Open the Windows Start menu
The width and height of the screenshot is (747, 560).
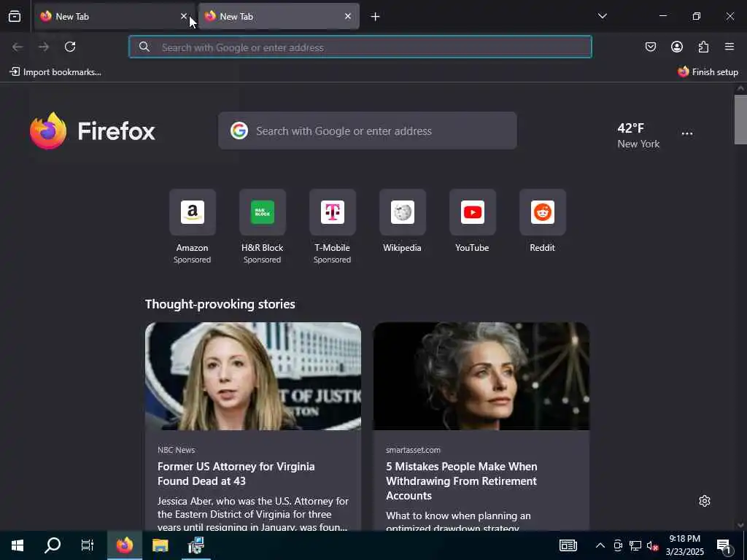pyautogui.click(x=18, y=545)
